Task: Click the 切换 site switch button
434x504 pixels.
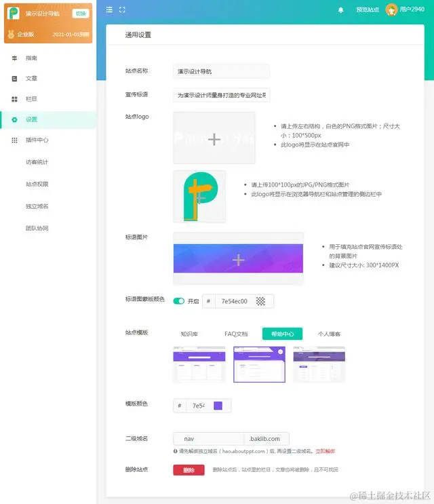Action: [x=81, y=14]
